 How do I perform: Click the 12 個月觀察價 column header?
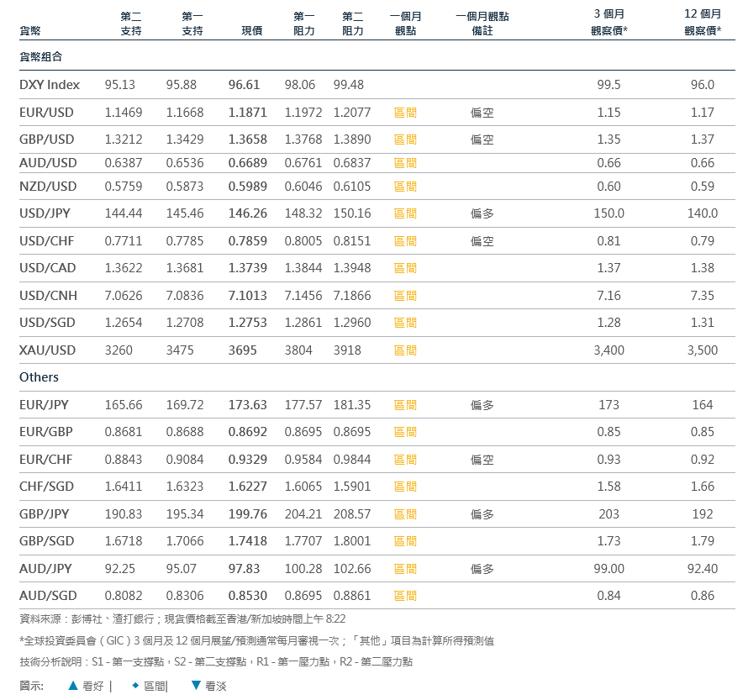(703, 23)
